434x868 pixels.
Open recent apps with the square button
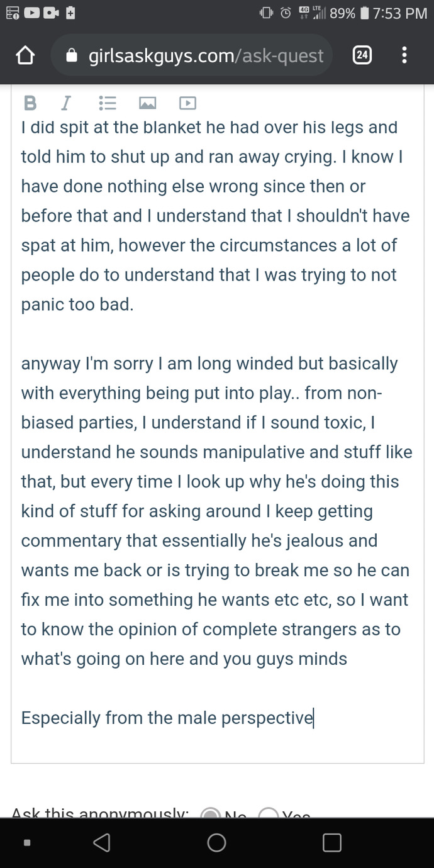[331, 843]
